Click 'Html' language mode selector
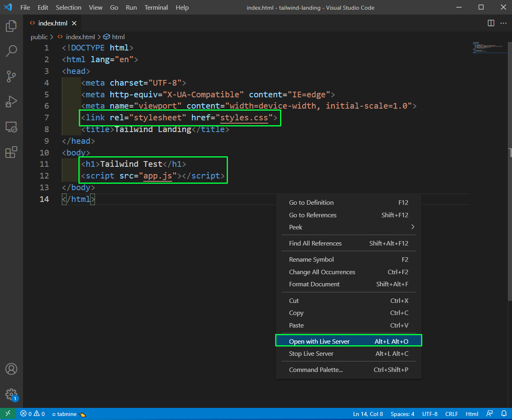The width and height of the screenshot is (512, 420). 472,414
